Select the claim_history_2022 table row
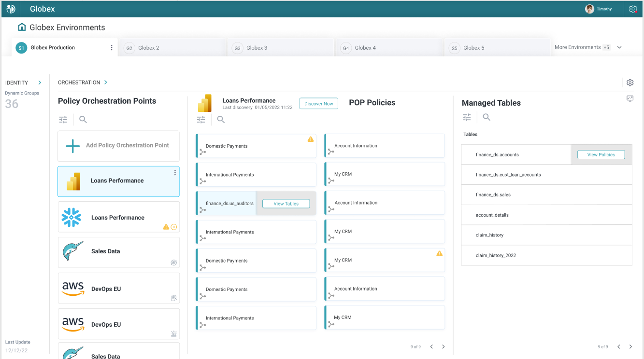This screenshot has height=359, width=644. point(546,255)
